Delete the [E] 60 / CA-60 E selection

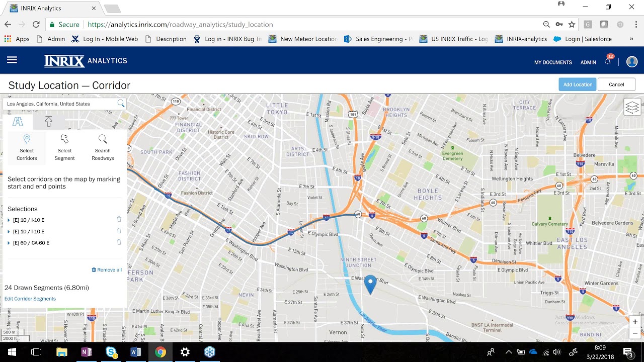[x=119, y=242]
